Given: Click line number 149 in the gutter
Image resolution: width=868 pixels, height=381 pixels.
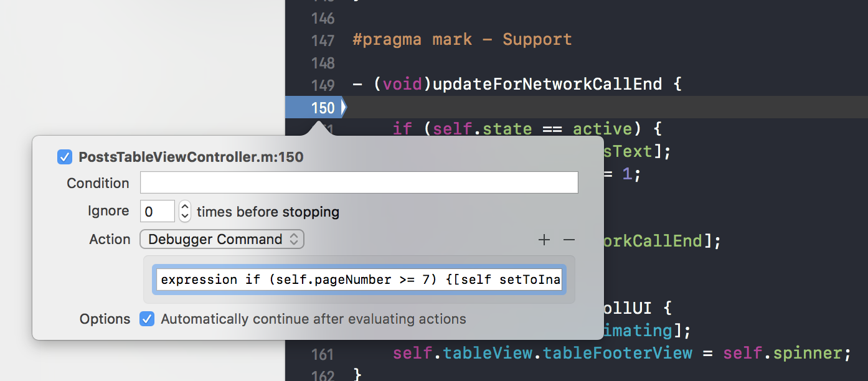Looking at the screenshot, I should click(x=323, y=84).
